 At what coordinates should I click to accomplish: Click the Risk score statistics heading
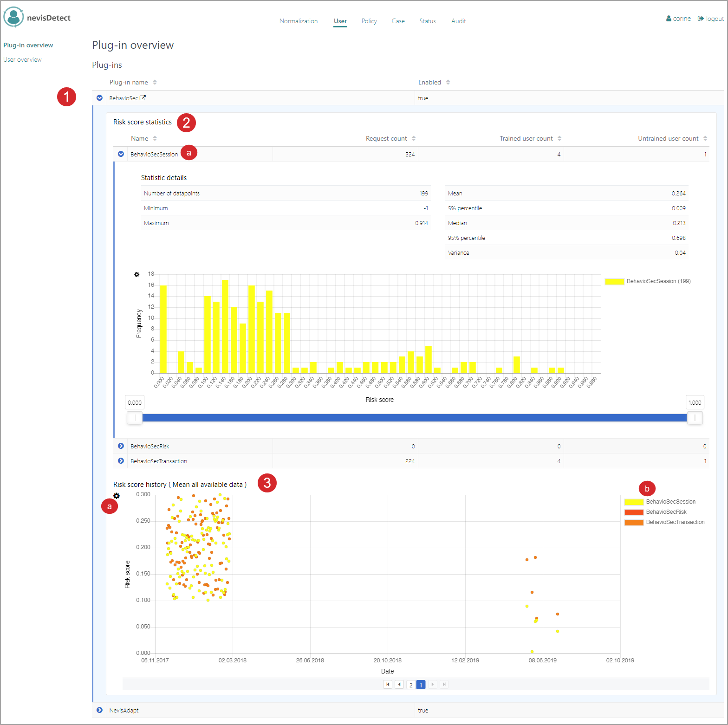143,122
